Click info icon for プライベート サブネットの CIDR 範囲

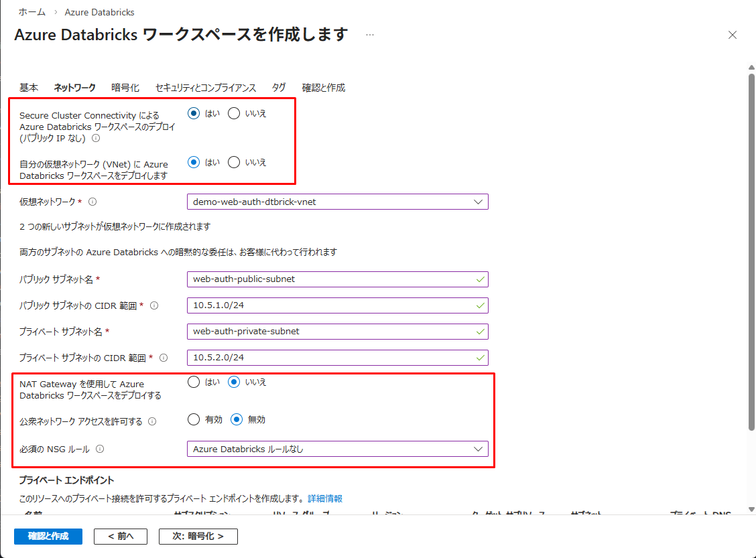164,358
